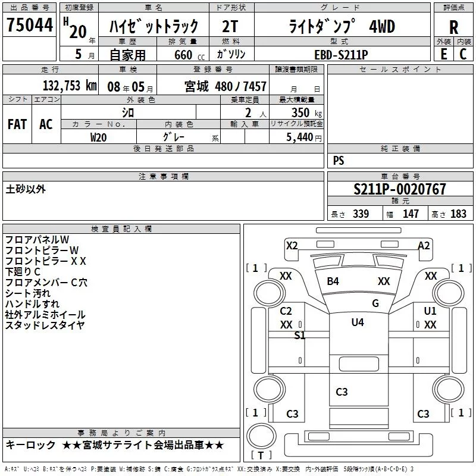This screenshot has width=476, height=476.
Task: Click the S1 rust marker on diagram
Action: pyautogui.click(x=300, y=336)
